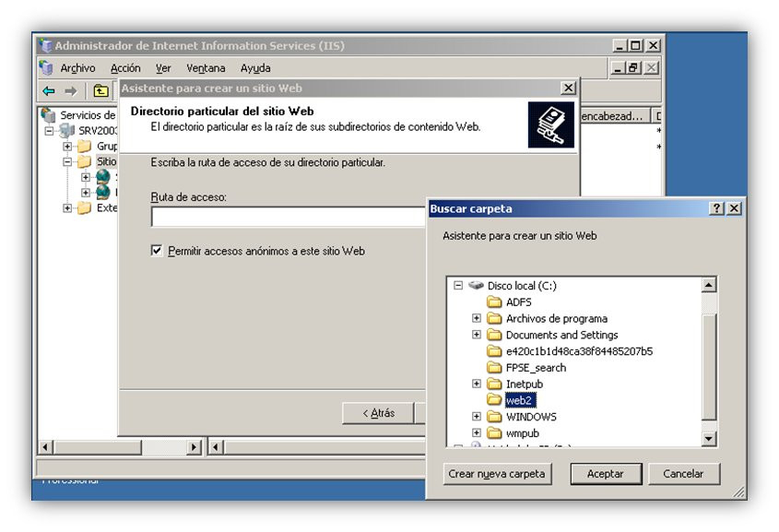Click the Ruta de acceso text field
779x532 pixels.
[x=289, y=217]
